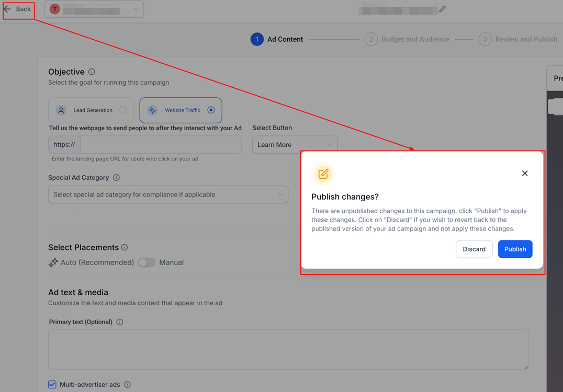Show Special Ad Category info tooltip
563x392 pixels.
click(x=116, y=178)
